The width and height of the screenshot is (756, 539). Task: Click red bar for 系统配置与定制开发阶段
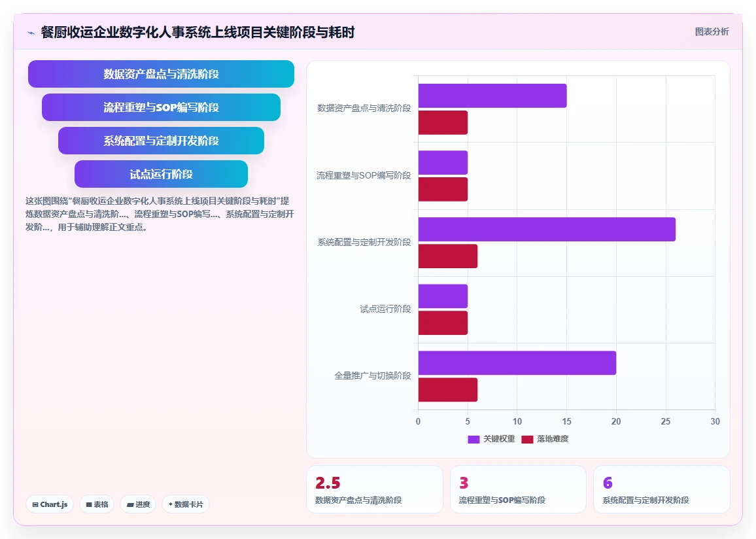coord(448,256)
